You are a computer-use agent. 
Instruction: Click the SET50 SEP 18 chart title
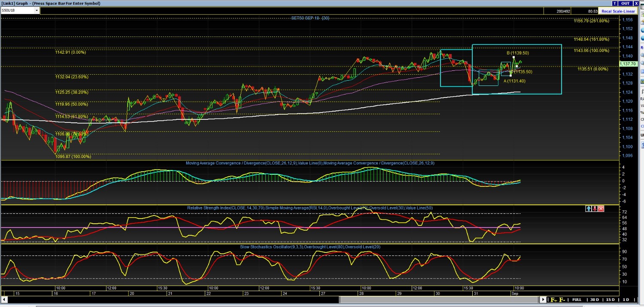(310, 18)
